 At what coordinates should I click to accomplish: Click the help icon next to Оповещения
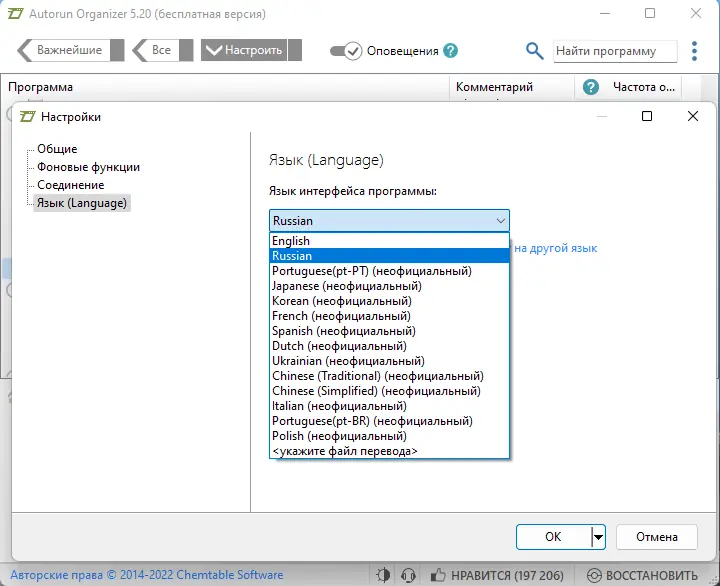(450, 51)
